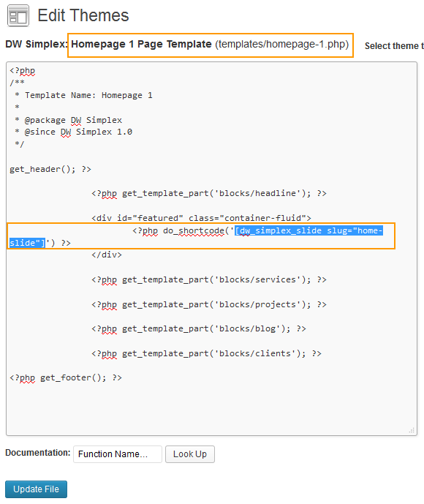Image resolution: width=424 pixels, height=504 pixels.
Task: Click the code editor resize handle
Action: (x=412, y=430)
